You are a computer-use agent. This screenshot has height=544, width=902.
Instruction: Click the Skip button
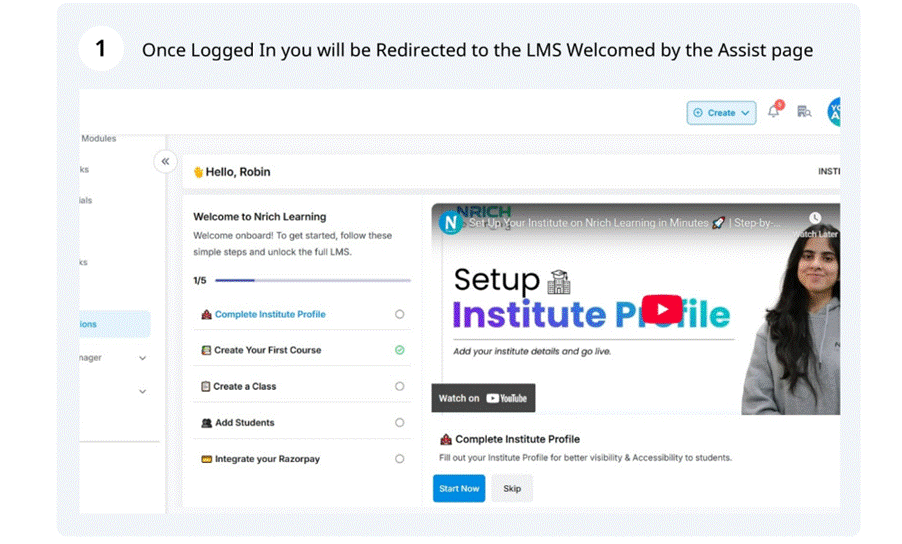(512, 488)
